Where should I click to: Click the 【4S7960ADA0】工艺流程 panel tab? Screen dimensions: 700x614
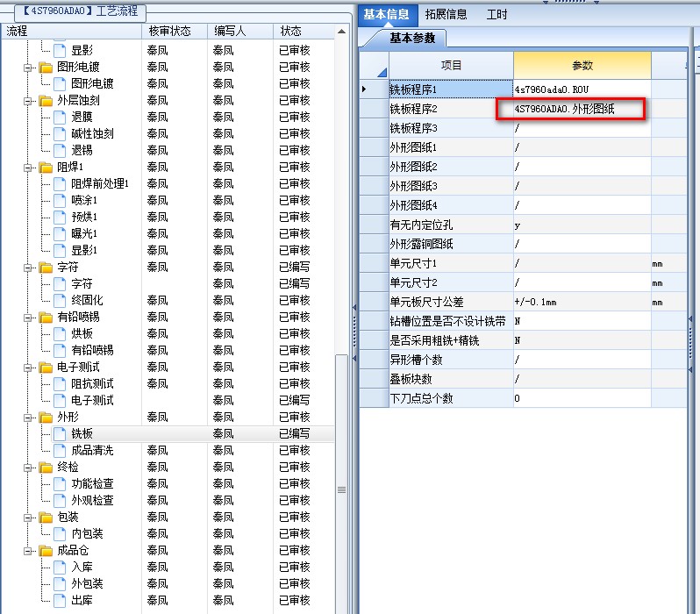(x=80, y=11)
